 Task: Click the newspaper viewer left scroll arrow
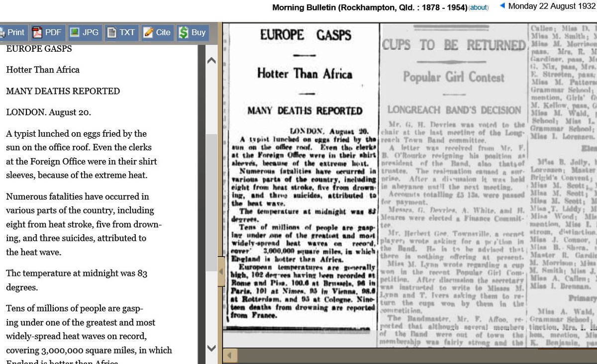229,356
